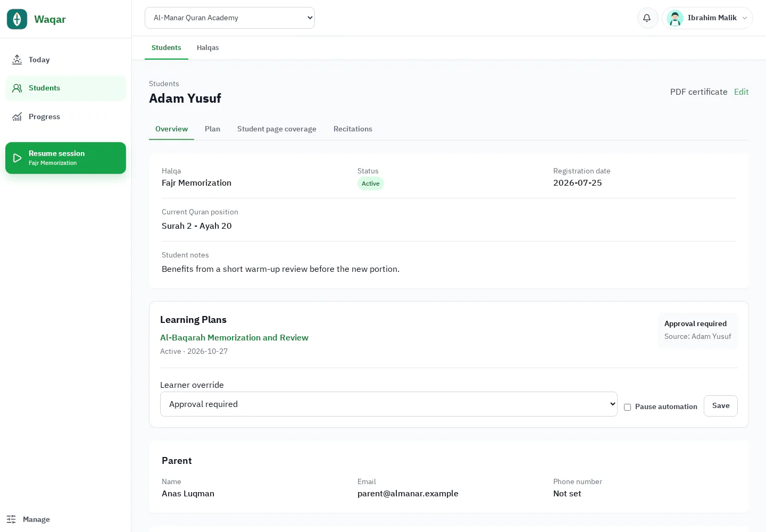Expand the user menu chevron beside Ibrahim Malik
766x532 pixels.
pyautogui.click(x=745, y=18)
